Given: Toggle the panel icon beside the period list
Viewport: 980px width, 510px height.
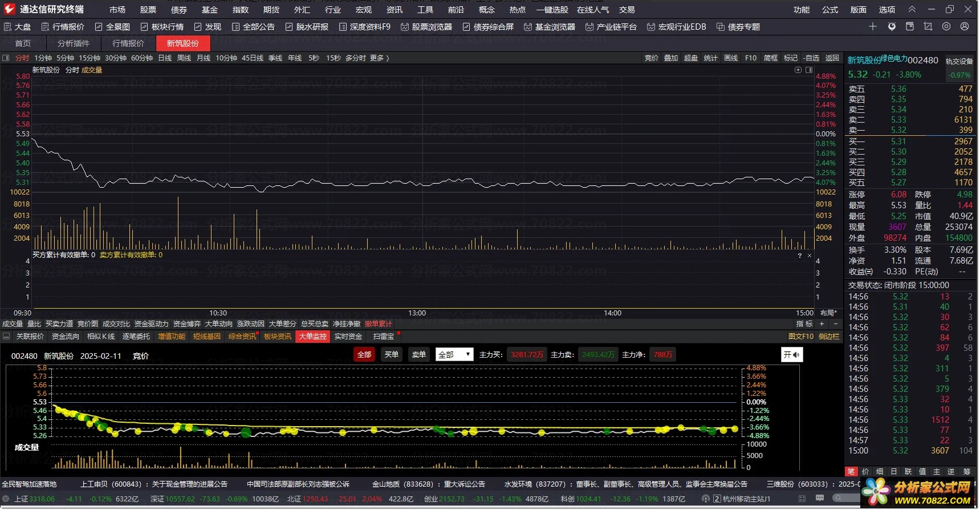Looking at the screenshot, I should point(6,58).
